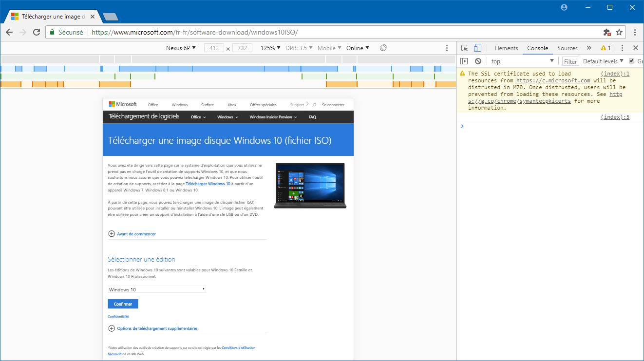Open the Office dropdown in the dark navbar
The width and height of the screenshot is (644, 361).
click(198, 117)
